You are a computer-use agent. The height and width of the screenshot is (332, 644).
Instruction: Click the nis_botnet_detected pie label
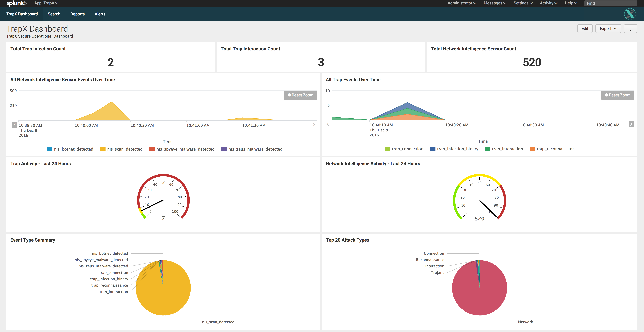point(110,253)
